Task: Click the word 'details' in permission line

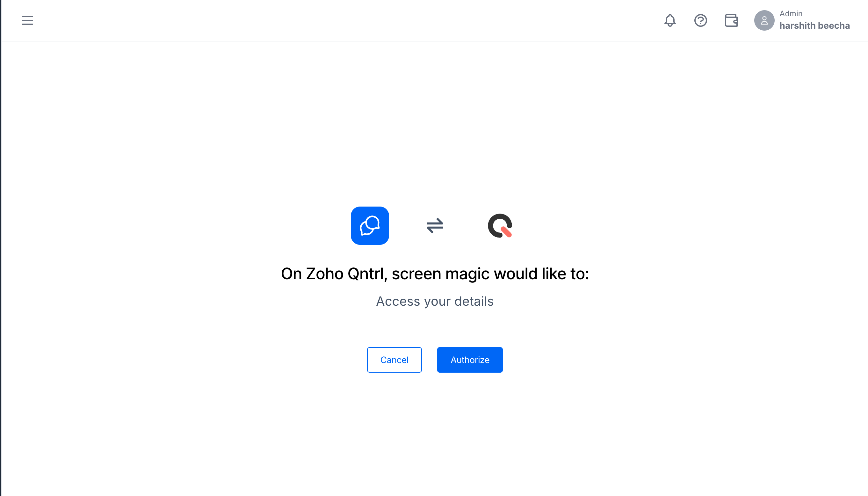Action: tap(474, 302)
